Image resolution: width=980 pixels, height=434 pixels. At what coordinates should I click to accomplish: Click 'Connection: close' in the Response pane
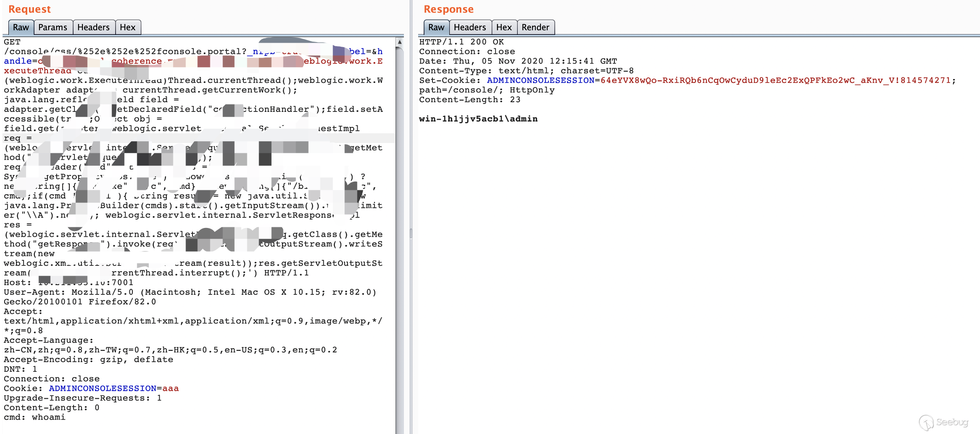click(467, 52)
